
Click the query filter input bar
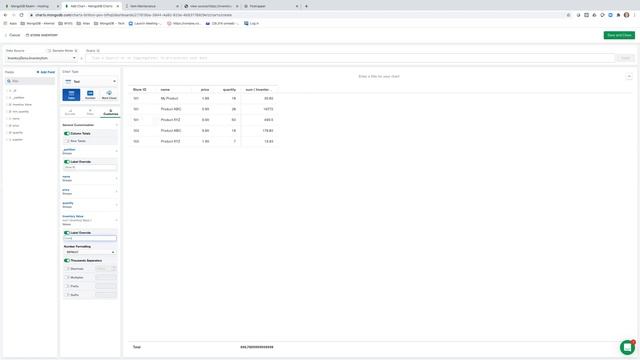(x=350, y=58)
